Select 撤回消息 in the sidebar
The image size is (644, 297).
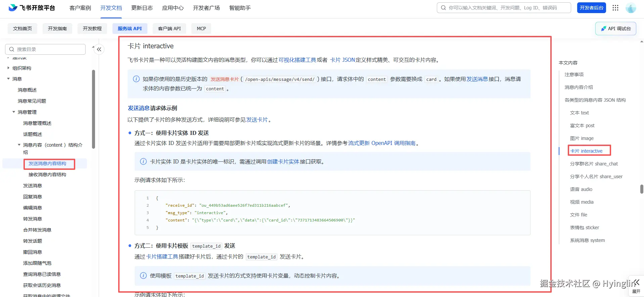(33, 252)
